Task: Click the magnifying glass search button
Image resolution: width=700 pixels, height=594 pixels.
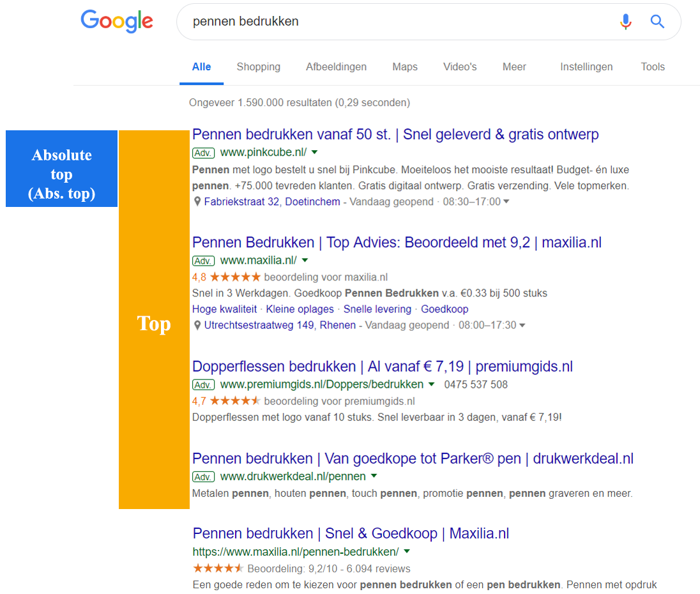Action: 657,22
